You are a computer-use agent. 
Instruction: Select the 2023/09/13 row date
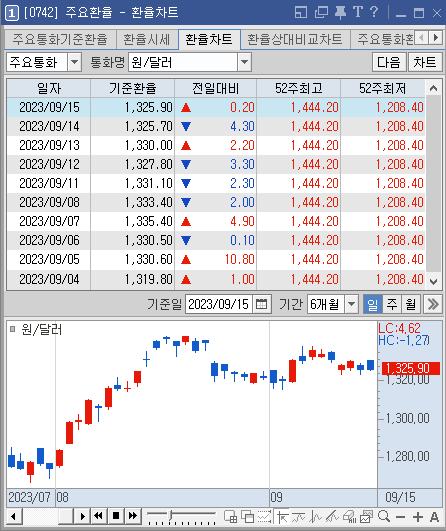point(49,146)
